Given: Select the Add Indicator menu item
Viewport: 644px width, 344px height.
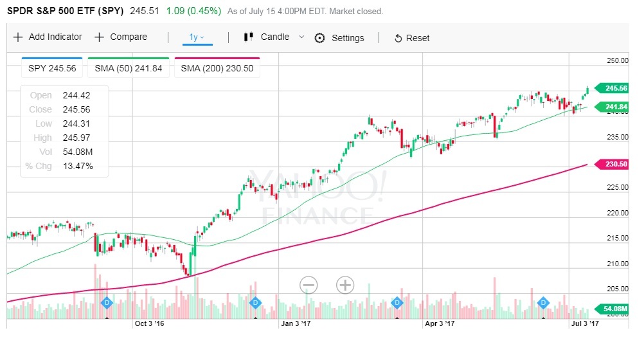Looking at the screenshot, I should (55, 37).
